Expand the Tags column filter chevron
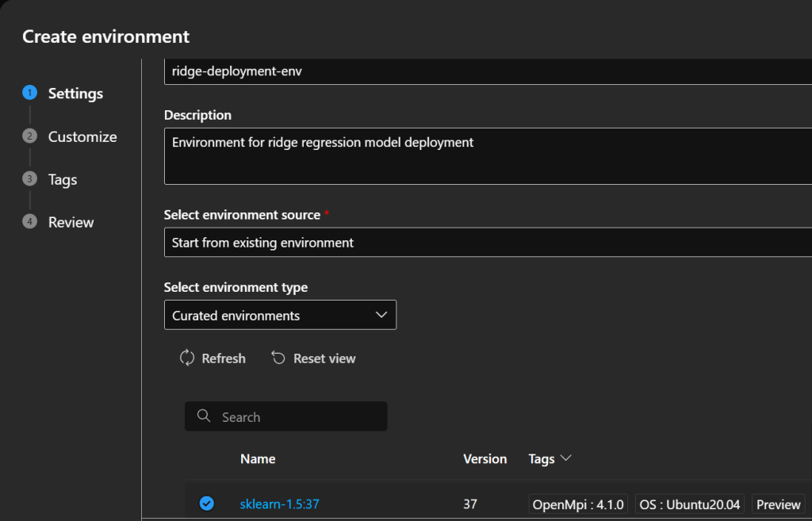812x521 pixels. tap(566, 458)
